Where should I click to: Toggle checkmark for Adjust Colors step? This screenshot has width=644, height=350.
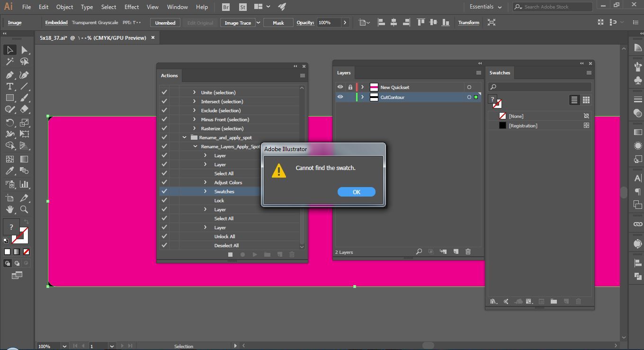tap(164, 182)
